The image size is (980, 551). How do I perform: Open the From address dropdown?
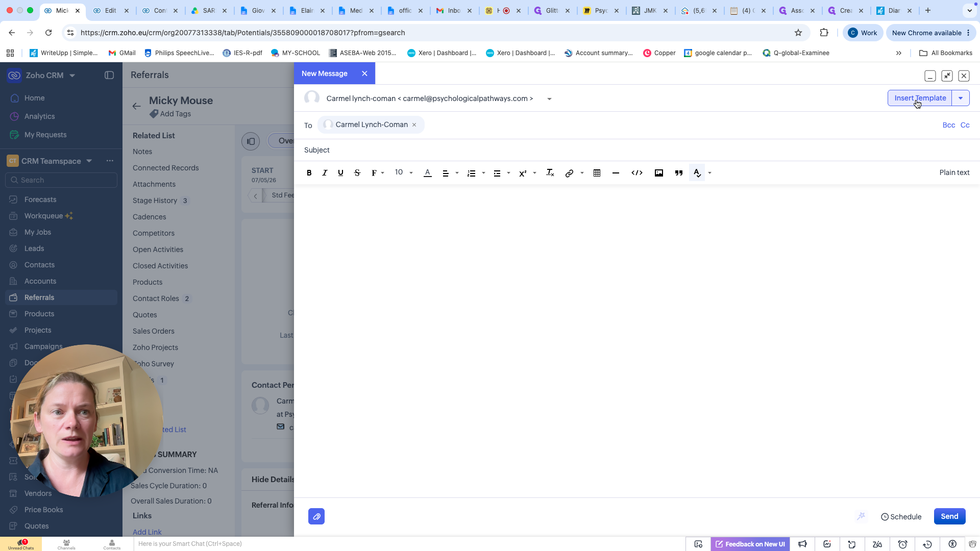click(x=549, y=99)
